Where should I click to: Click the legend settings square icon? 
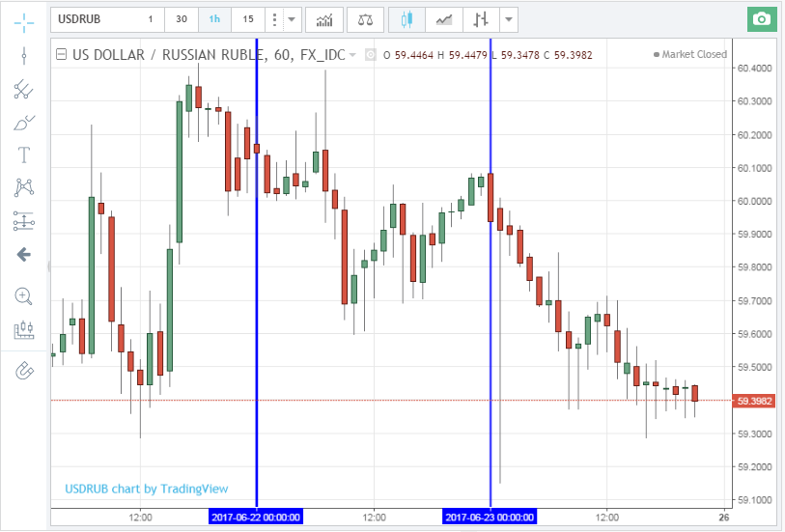tap(371, 54)
